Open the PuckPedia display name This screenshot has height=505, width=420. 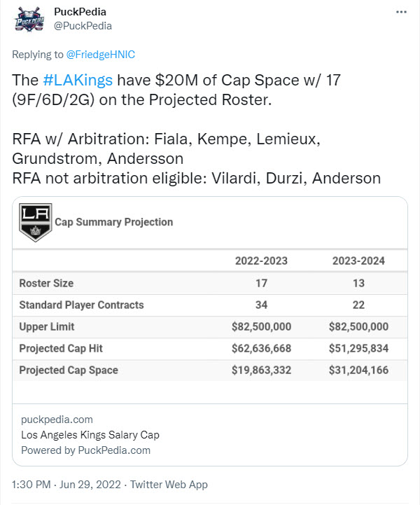(x=80, y=12)
